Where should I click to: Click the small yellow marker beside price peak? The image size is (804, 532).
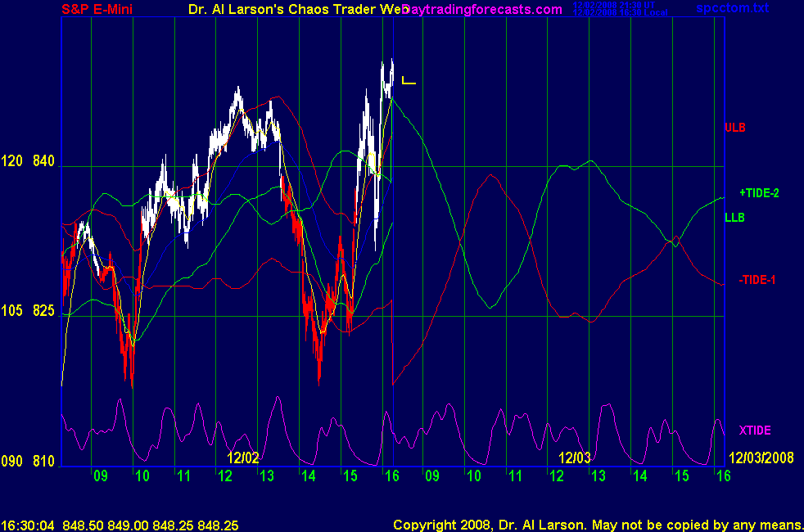(409, 82)
